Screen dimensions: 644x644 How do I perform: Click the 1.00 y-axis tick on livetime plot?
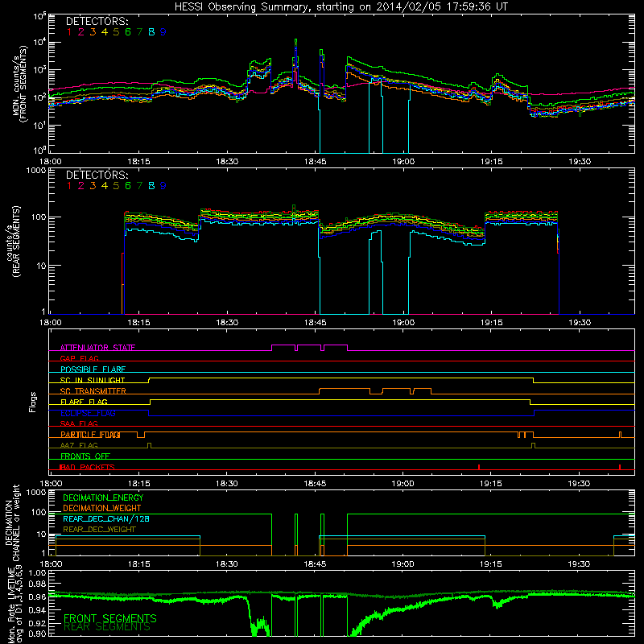click(37, 572)
